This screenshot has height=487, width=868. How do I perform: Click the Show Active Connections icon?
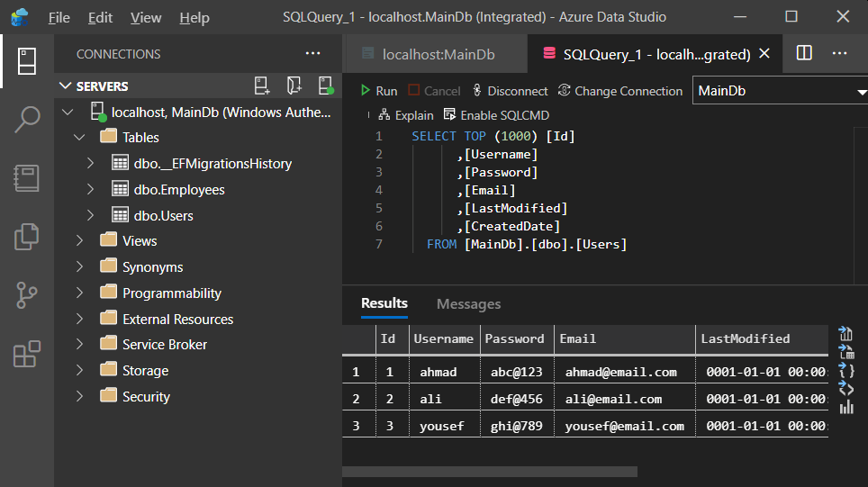[x=326, y=86]
